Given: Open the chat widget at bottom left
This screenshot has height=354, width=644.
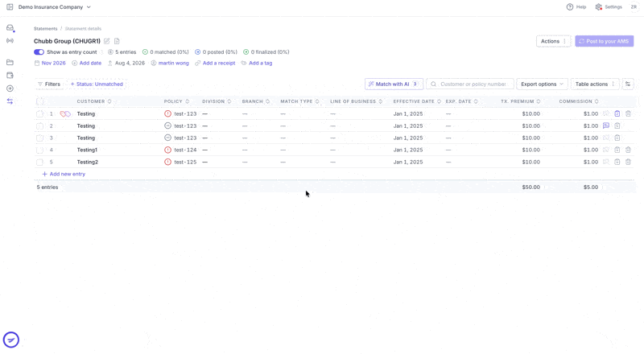Looking at the screenshot, I should pyautogui.click(x=11, y=340).
